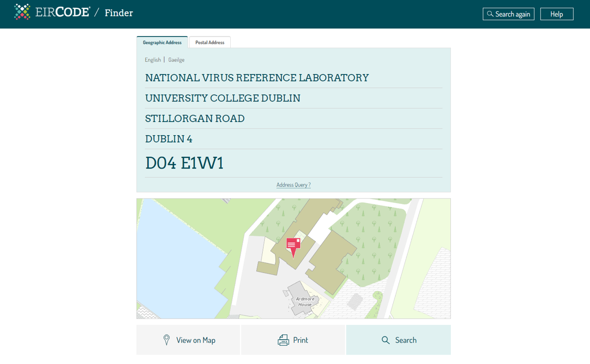
Task: Click the National Virus Reference Laboratory line
Action: pos(257,78)
